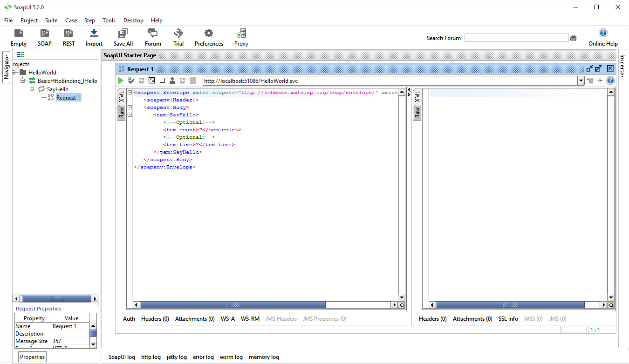Open request Headers (0) tab
Image resolution: width=629 pixels, height=364 pixels.
(155, 319)
